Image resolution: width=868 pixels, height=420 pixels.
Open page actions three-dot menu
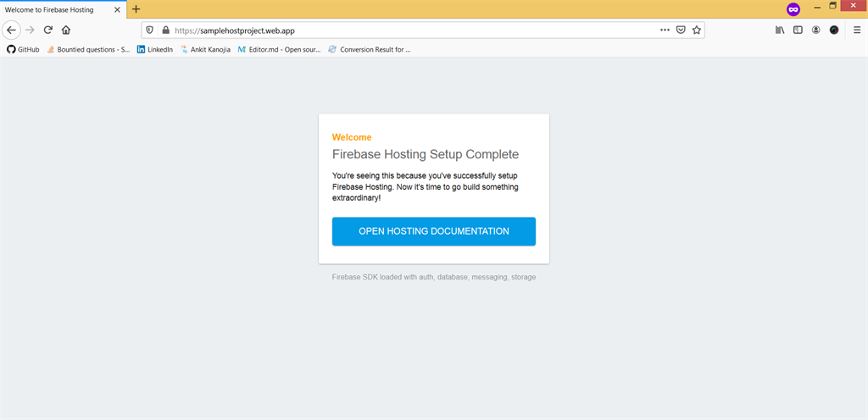coord(665,30)
